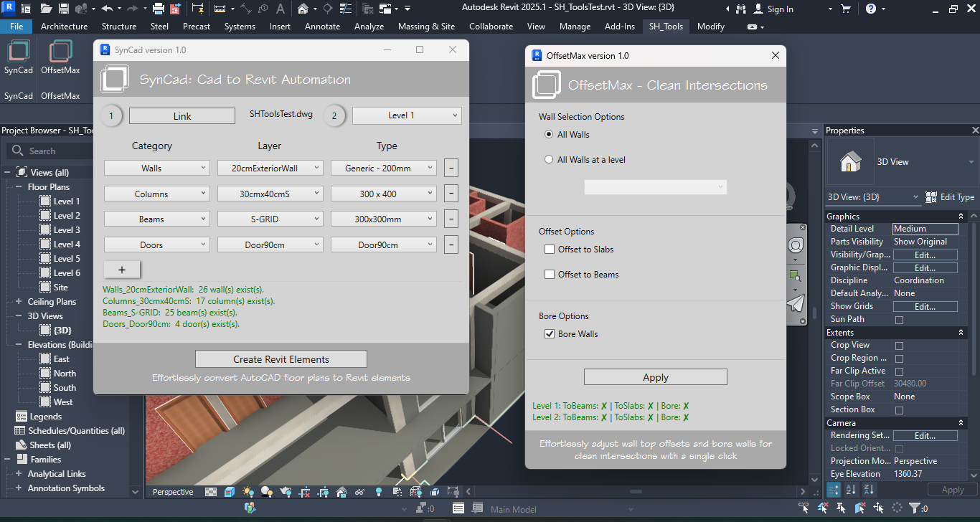Image resolution: width=980 pixels, height=522 pixels.
Task: Open Default 3D View house icon
Action: (x=303, y=9)
